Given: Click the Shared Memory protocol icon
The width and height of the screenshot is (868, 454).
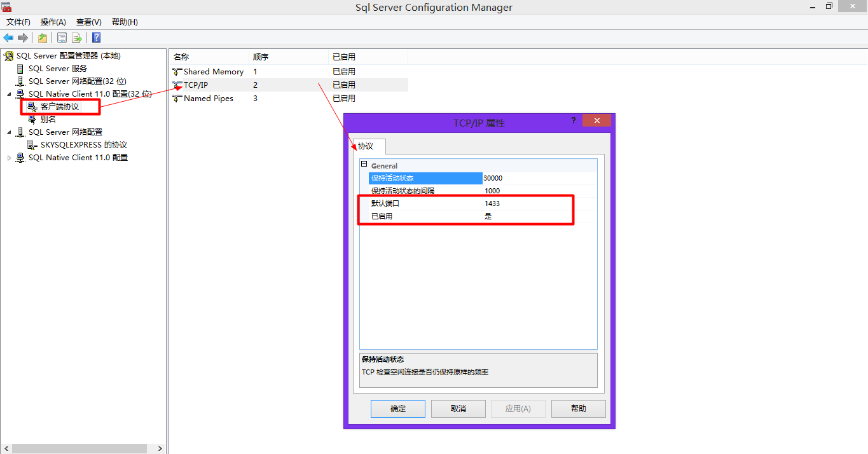Looking at the screenshot, I should (177, 72).
